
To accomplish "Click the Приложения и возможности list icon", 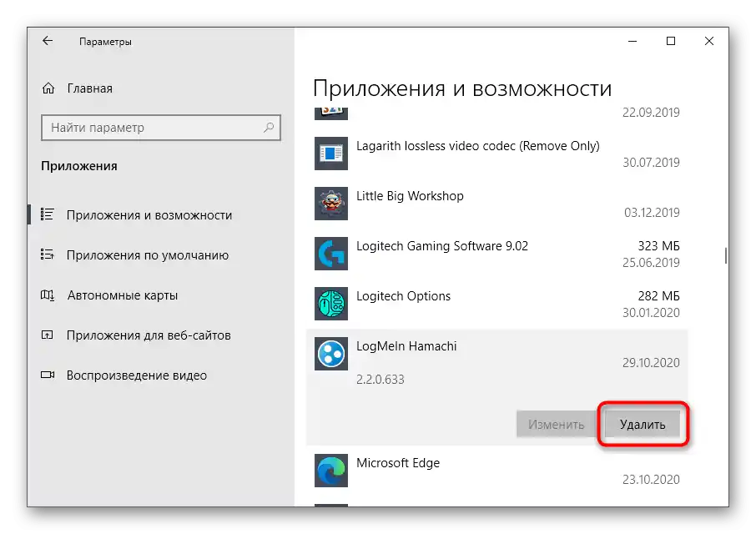I will 48,214.
